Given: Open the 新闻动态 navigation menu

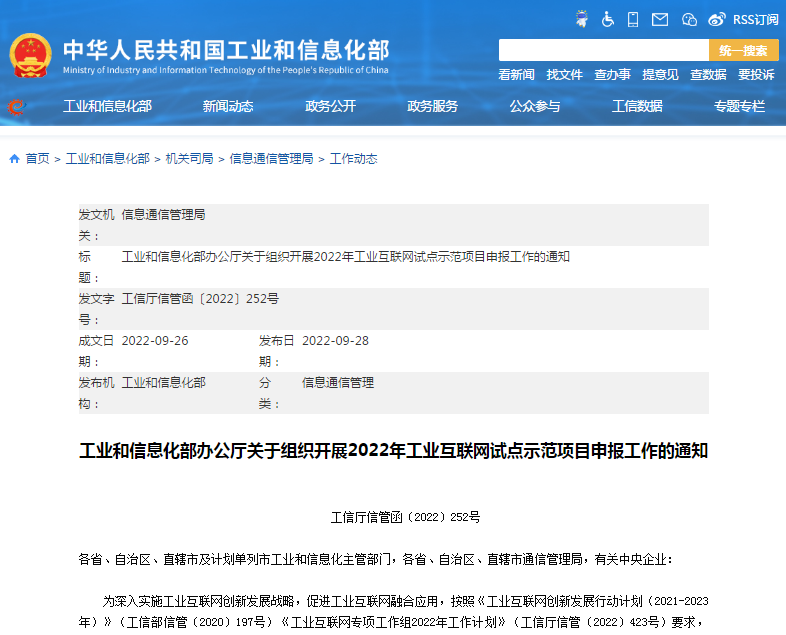Looking at the screenshot, I should (228, 106).
